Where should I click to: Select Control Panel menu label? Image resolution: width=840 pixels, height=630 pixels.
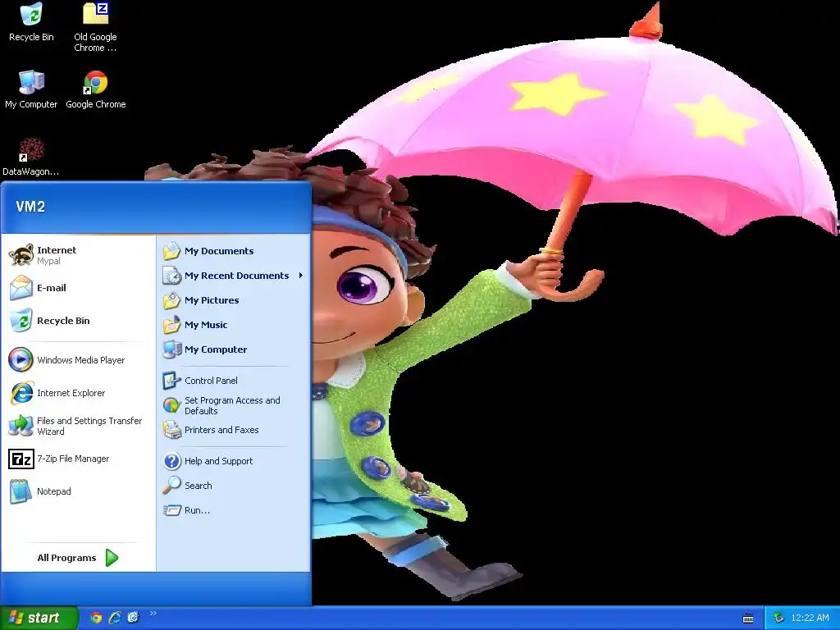click(211, 381)
